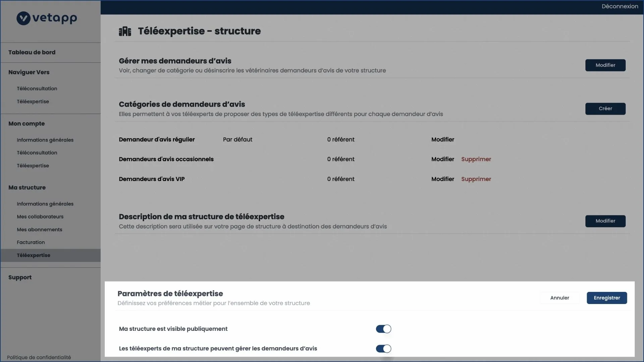Click Modifier for Gérer mes demandeurs d'avis
The height and width of the screenshot is (362, 644).
[605, 65]
